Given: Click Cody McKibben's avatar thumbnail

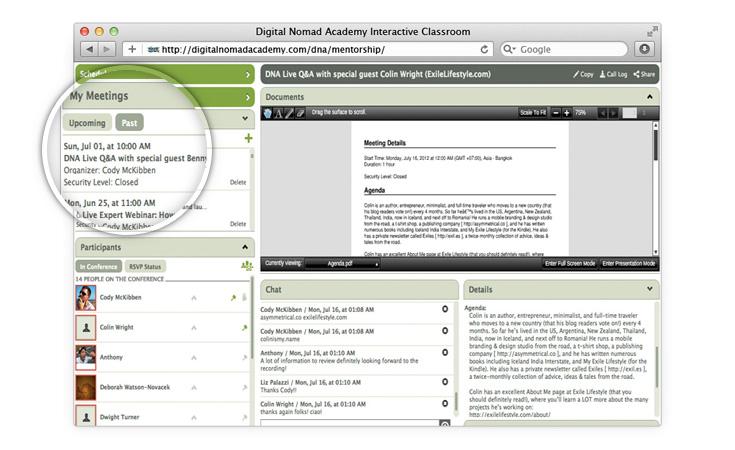Looking at the screenshot, I should click(x=86, y=298).
